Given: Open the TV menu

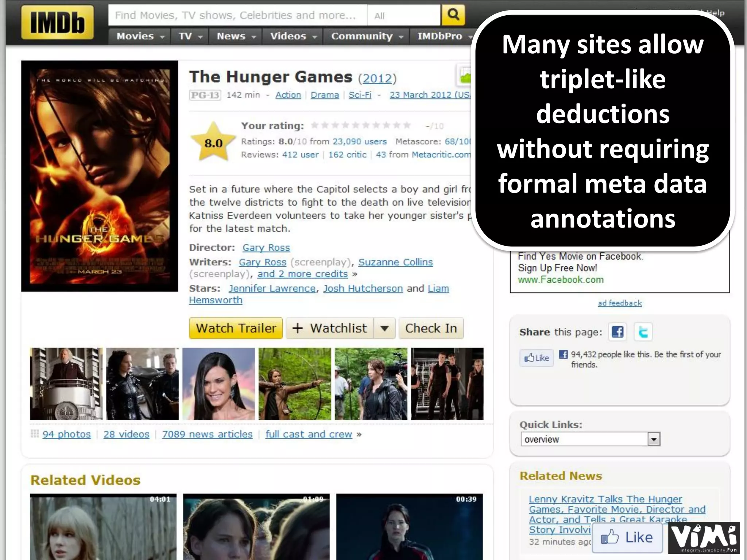Looking at the screenshot, I should (190, 36).
